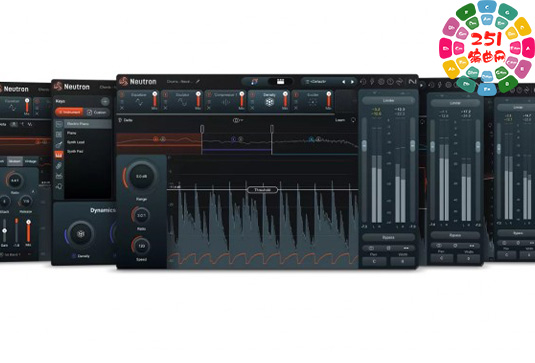This screenshot has height=363, width=535.
Task: Click the Speed knob
Action: 141,246
